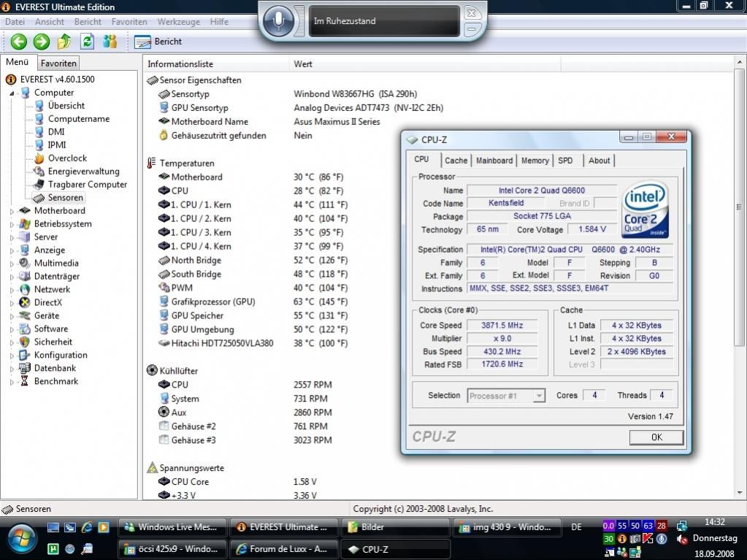The width and height of the screenshot is (747, 560).
Task: Expand the Anzeige tree node
Action: point(12,250)
